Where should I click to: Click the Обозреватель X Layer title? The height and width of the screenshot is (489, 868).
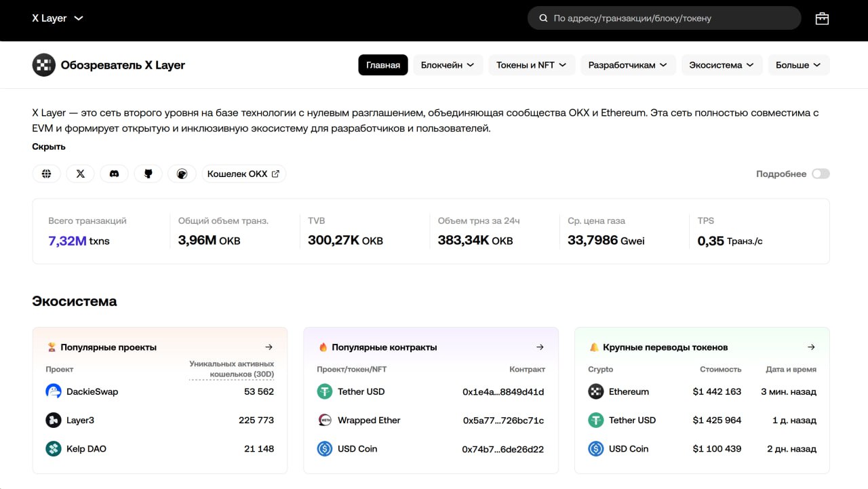(x=123, y=65)
